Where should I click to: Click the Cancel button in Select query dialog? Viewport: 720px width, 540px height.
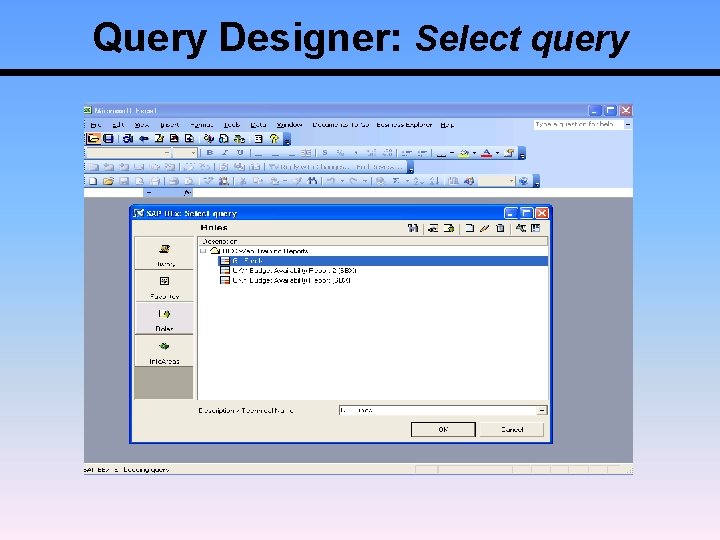[512, 430]
